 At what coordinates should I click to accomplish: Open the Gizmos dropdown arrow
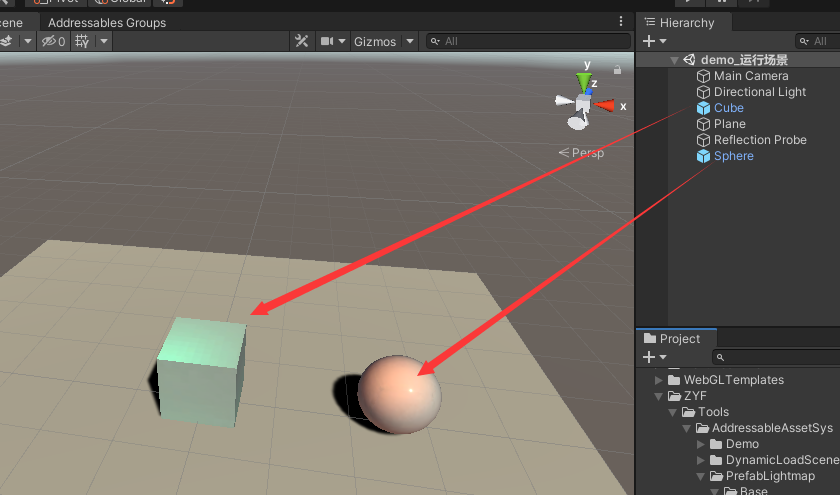point(410,41)
